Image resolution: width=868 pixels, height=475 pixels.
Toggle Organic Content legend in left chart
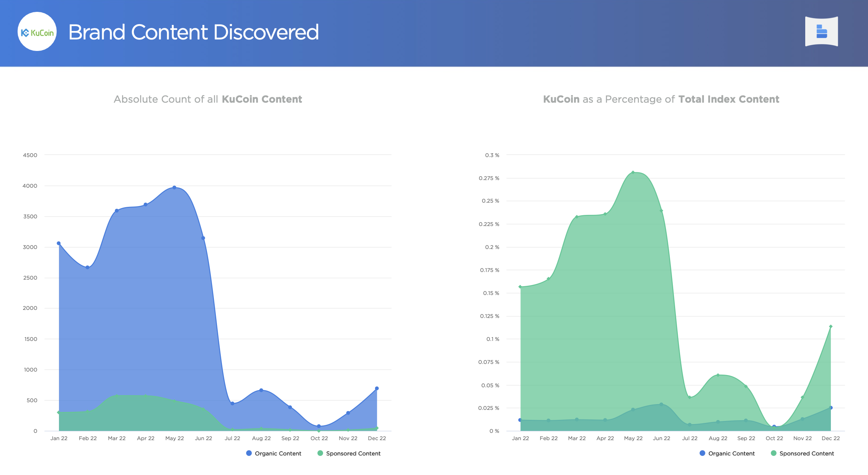[x=274, y=453]
